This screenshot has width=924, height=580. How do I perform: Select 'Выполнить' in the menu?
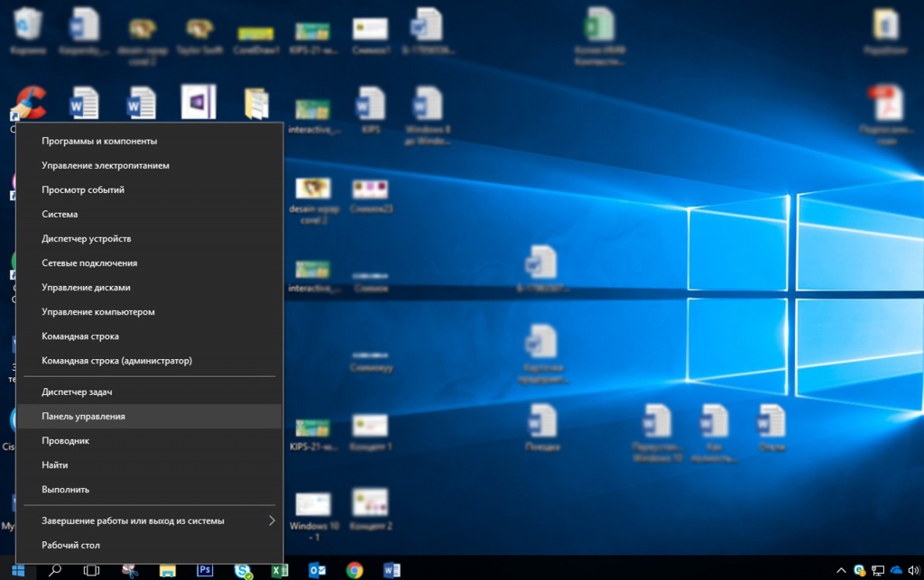pyautogui.click(x=150, y=489)
